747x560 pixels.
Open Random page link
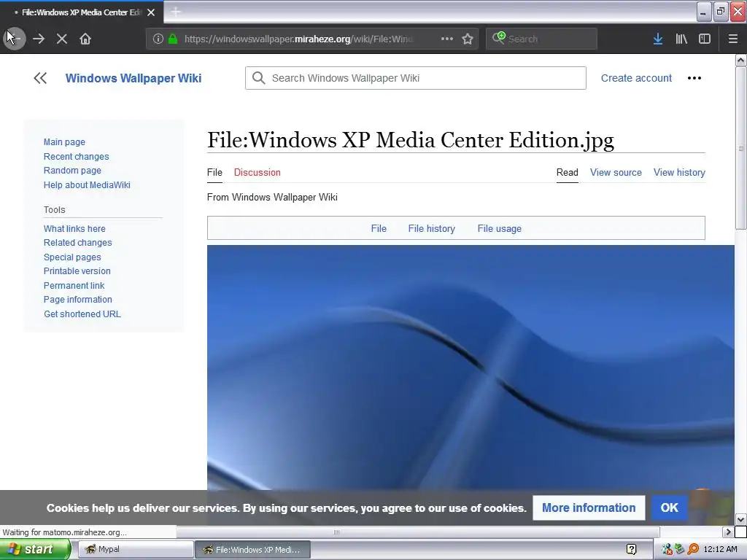[72, 171]
